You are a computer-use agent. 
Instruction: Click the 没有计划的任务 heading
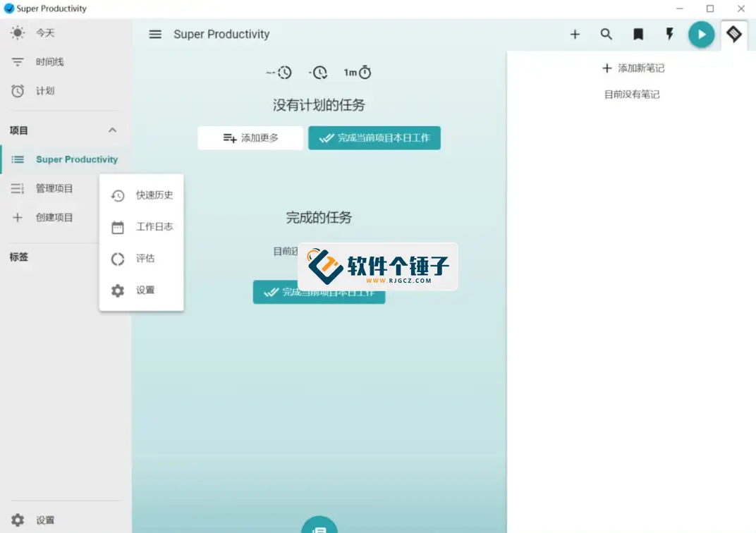coord(319,105)
